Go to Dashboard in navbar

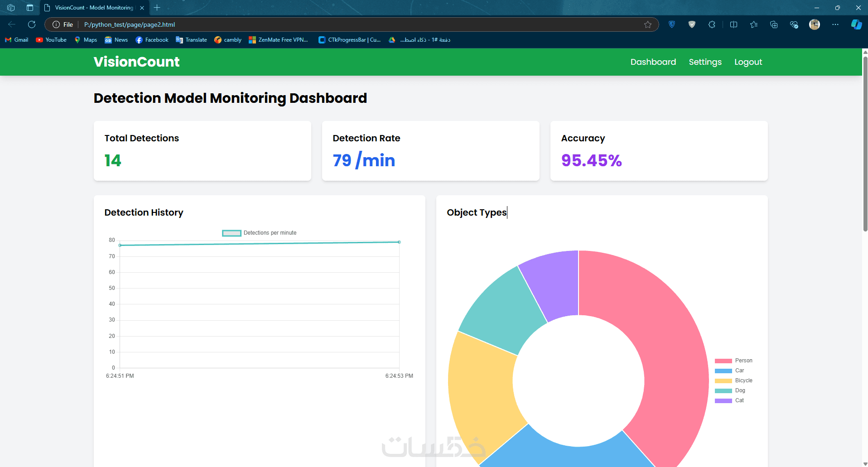653,62
